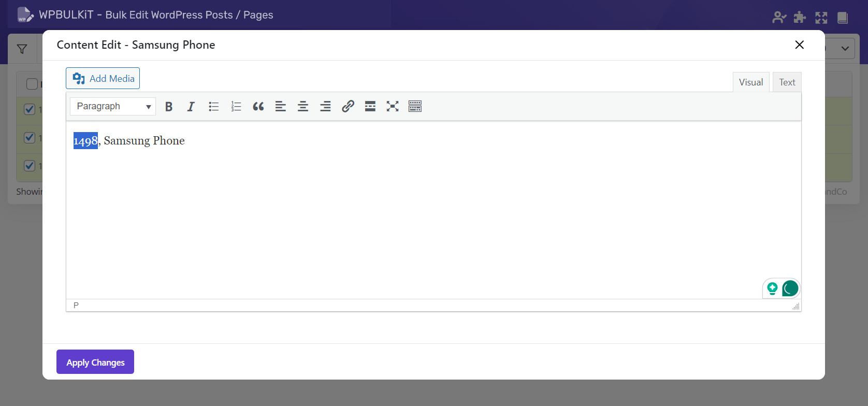Click the Add Media button

103,78
